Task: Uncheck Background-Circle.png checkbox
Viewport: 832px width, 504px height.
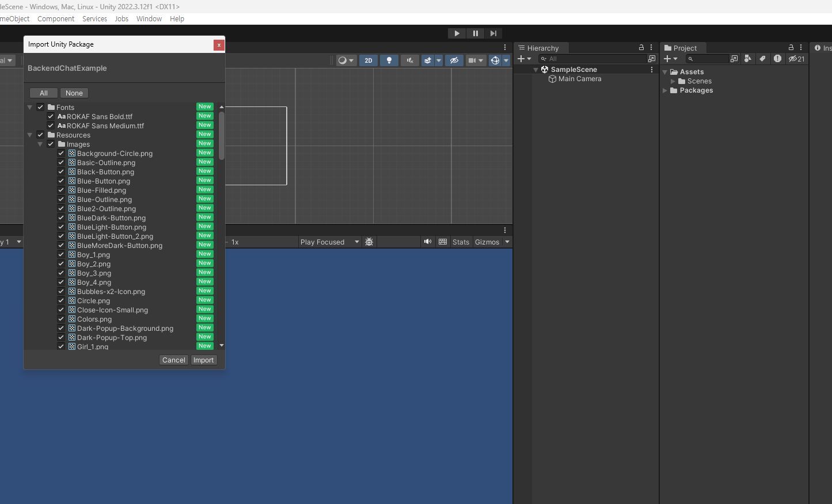Action: [61, 153]
